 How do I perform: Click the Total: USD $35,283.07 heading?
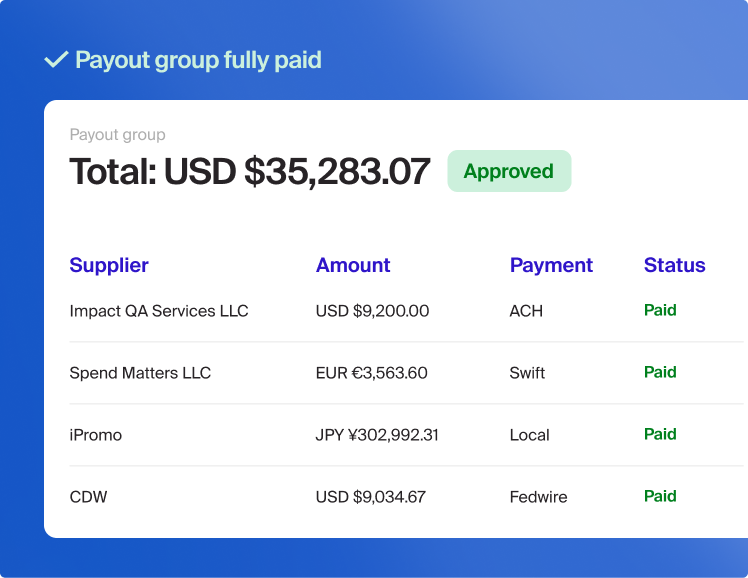pyautogui.click(x=249, y=172)
